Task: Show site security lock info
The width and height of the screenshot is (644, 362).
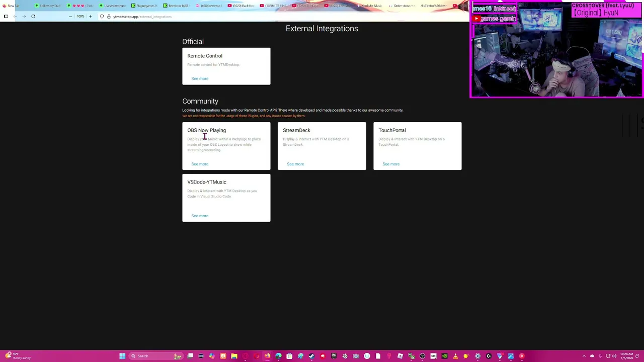Action: [x=109, y=17]
